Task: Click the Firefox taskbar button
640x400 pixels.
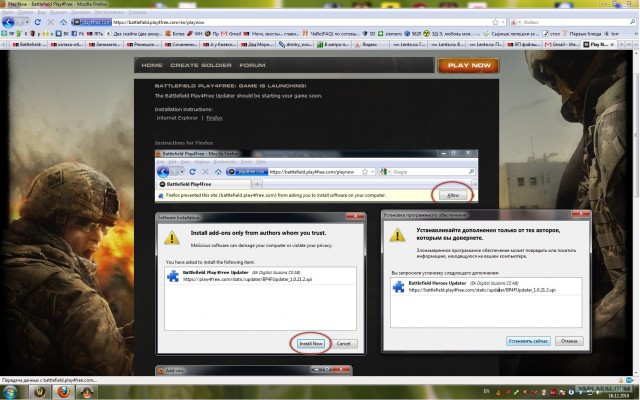Action: (x=63, y=392)
